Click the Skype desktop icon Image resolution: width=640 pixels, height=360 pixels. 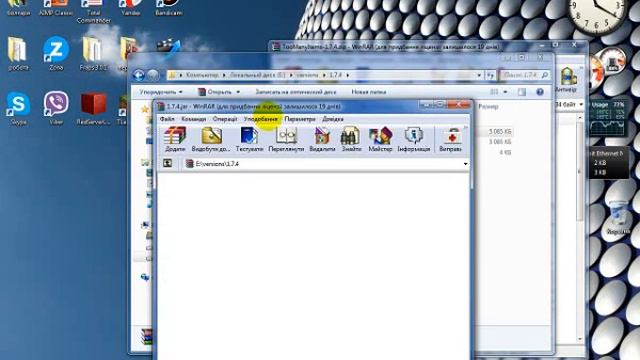pos(18,108)
